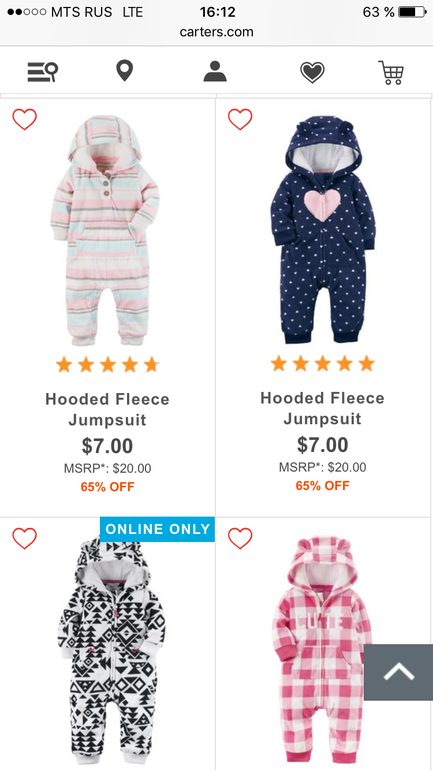Open the account profile icon
The image size is (433, 770).
coord(215,71)
